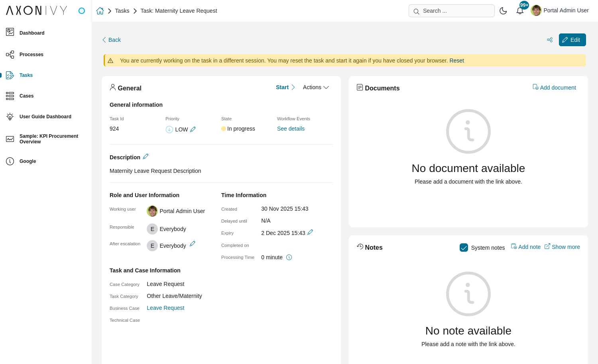Expand the Start workflow chevron
Image resolution: width=598 pixels, height=364 pixels.
click(x=293, y=87)
